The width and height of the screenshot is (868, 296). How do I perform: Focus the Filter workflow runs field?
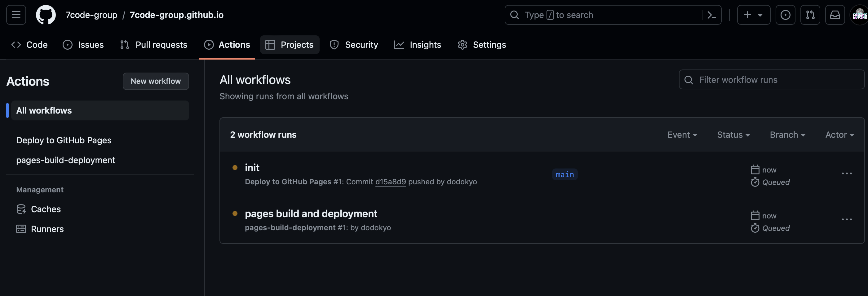772,79
